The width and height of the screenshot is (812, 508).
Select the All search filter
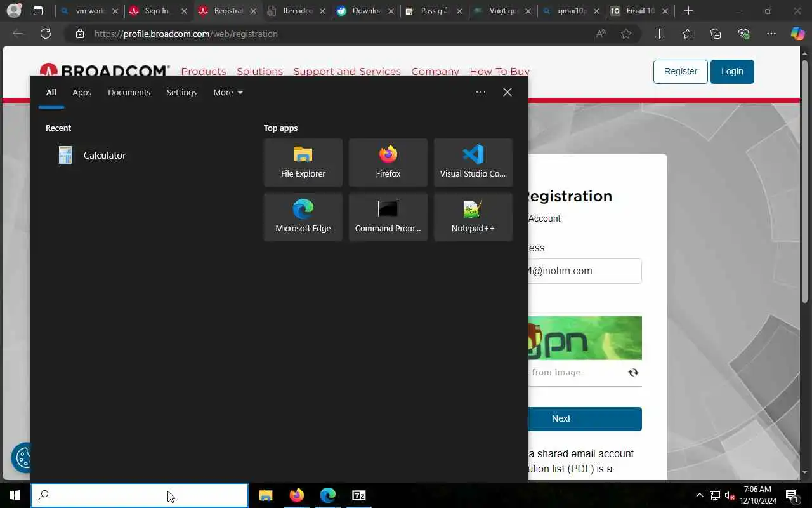51,92
